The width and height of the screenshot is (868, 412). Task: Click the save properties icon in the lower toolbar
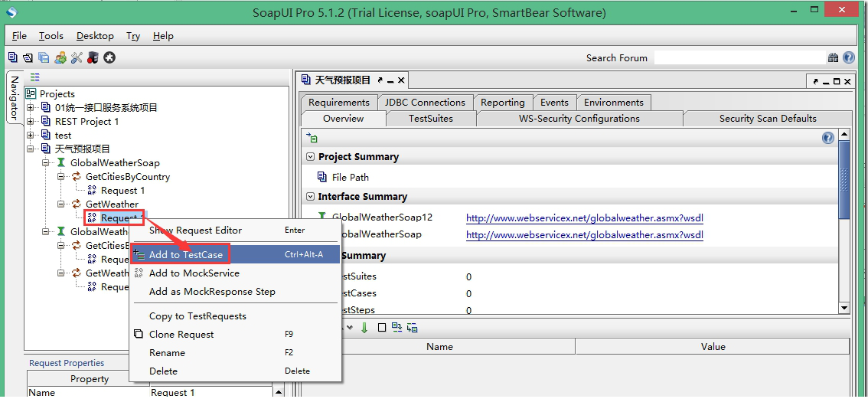[413, 328]
